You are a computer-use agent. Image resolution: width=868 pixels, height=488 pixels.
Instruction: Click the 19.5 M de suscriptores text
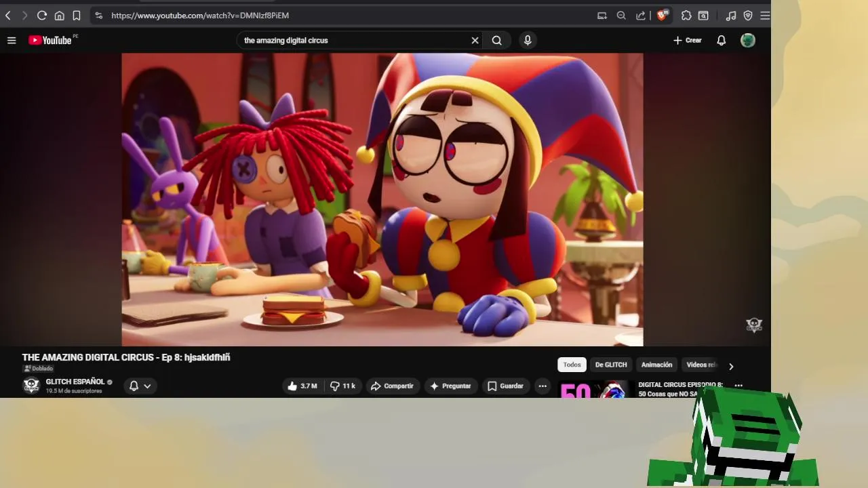pos(74,391)
